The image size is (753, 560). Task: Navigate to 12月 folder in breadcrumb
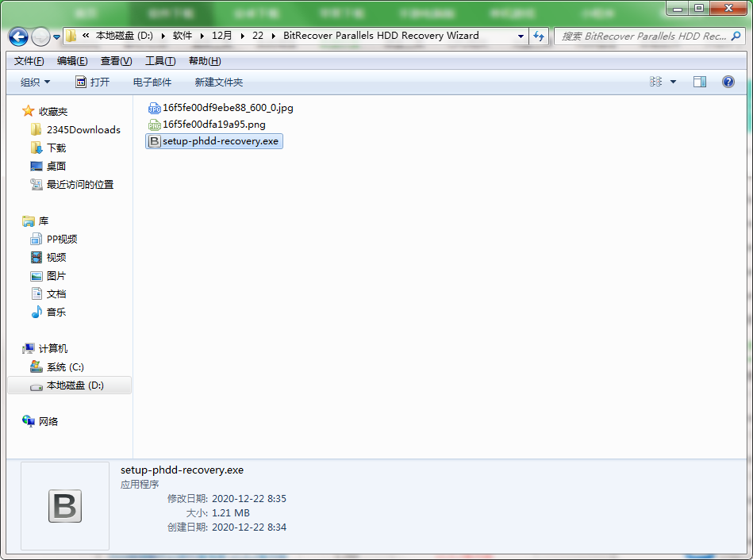222,36
